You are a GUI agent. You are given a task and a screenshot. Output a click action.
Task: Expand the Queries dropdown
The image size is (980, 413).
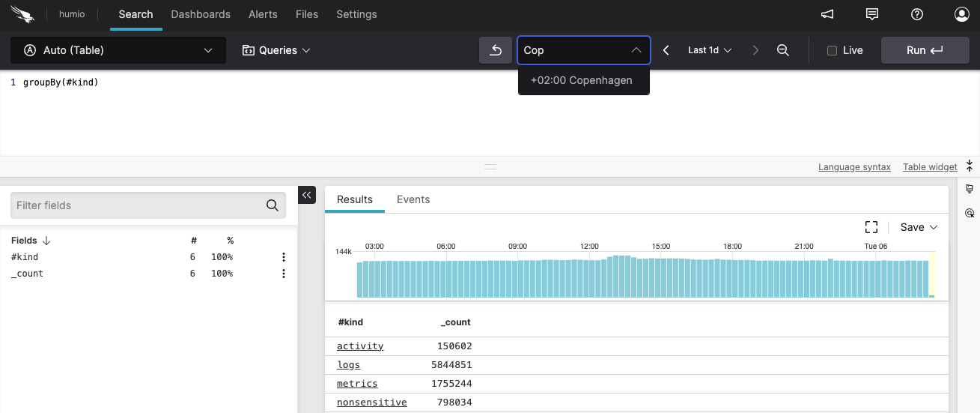click(276, 50)
